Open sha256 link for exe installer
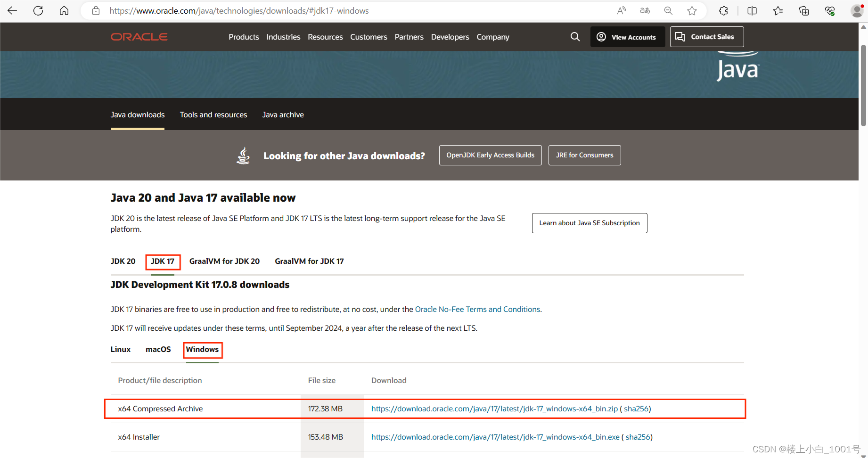 click(638, 437)
